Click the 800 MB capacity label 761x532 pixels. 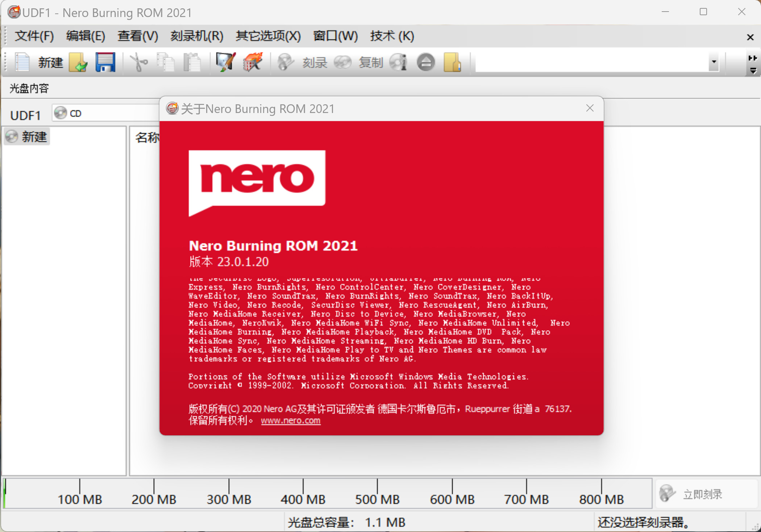point(601,499)
